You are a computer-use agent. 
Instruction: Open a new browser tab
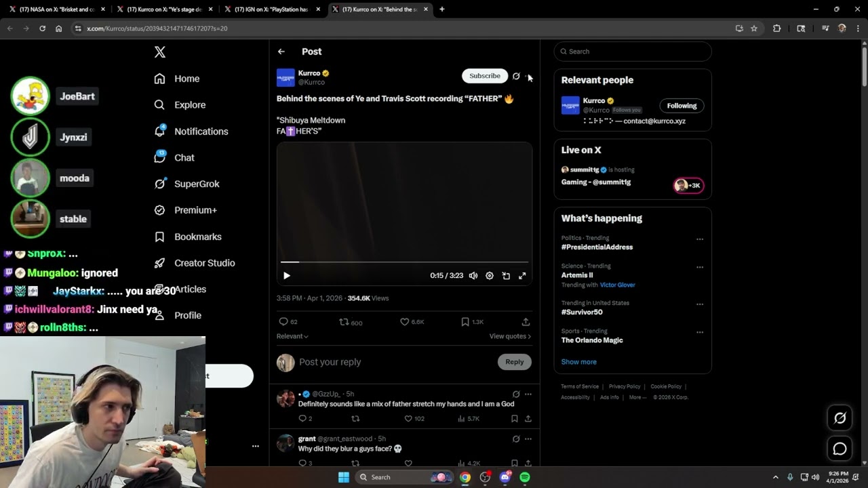[x=441, y=9]
